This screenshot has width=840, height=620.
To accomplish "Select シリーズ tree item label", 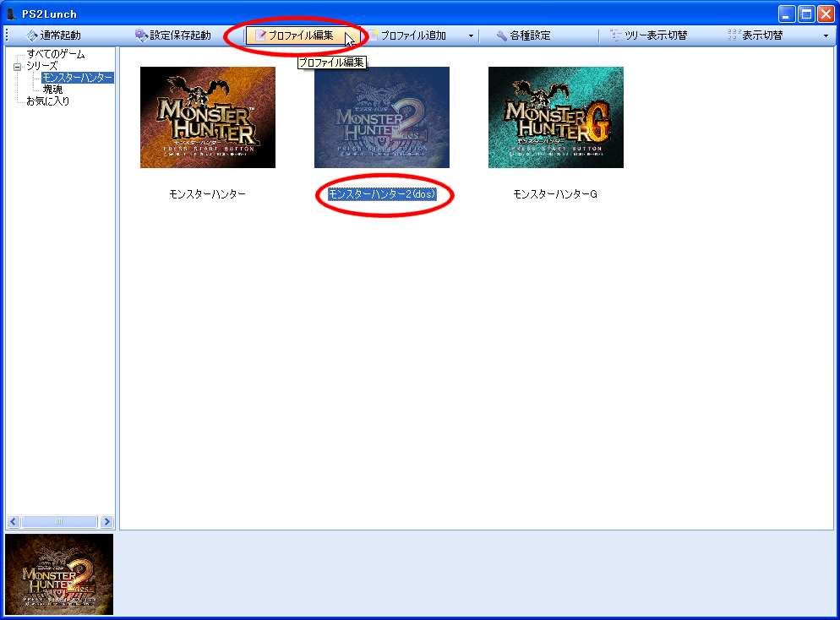I will (41, 66).
